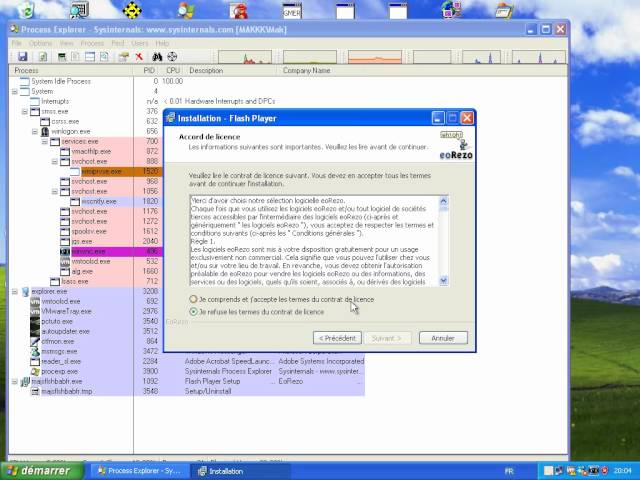The image size is (640, 480).
Task: Collapse the explorer.exe tree node
Action: (15, 291)
